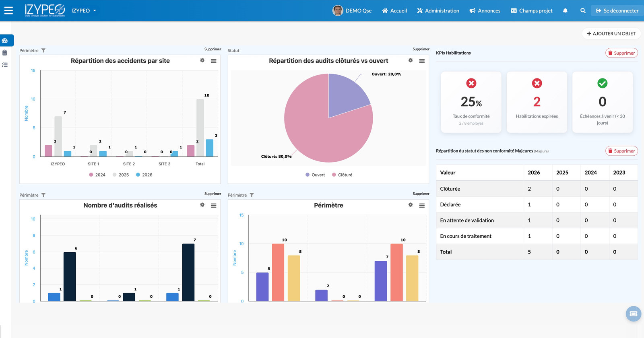Image resolution: width=644 pixels, height=338 pixels.
Task: Open the Taux de conformité 25% card
Action: point(471,102)
